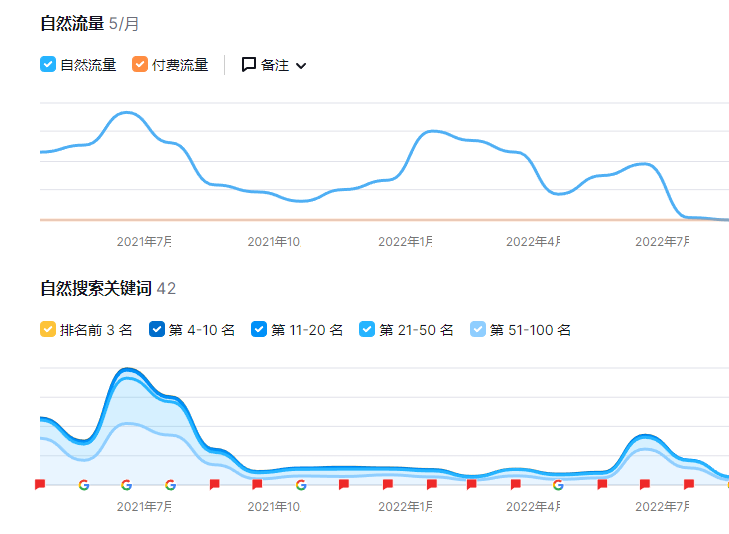
Task: Click the 自然搜索关键词 42 heading
Action: [108, 289]
